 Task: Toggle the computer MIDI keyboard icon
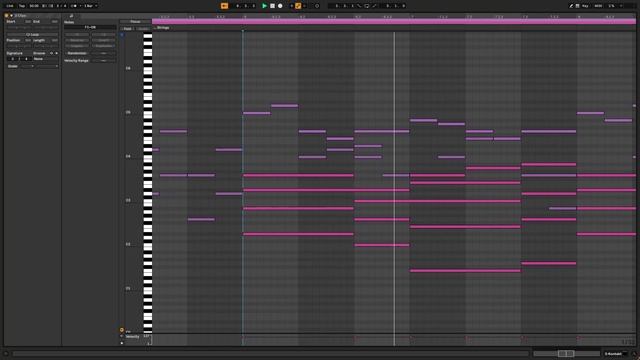(x=578, y=6)
